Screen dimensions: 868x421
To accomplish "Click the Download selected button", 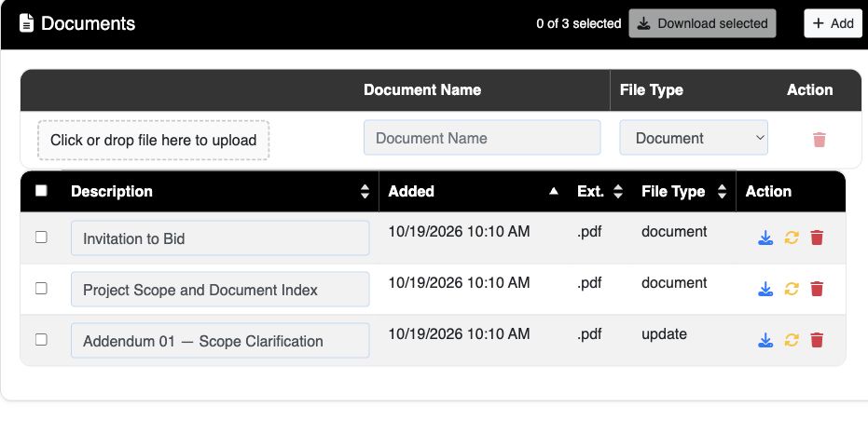I will coord(702,23).
